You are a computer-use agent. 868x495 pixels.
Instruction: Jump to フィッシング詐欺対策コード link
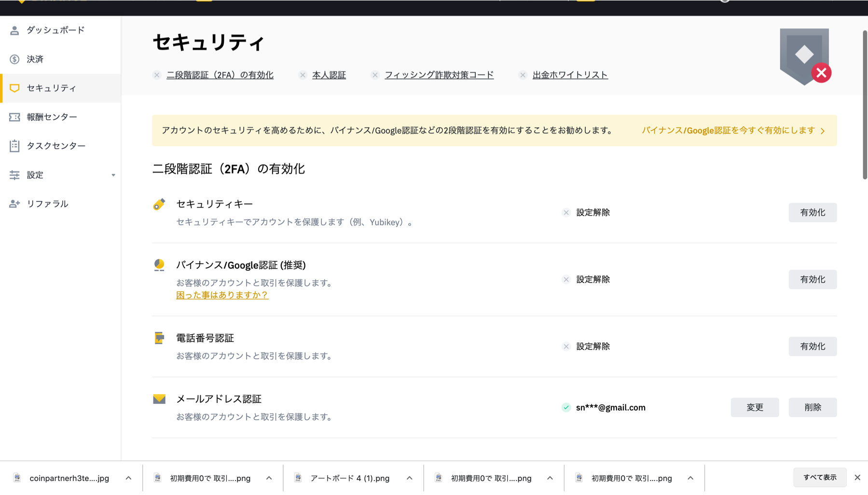point(439,75)
